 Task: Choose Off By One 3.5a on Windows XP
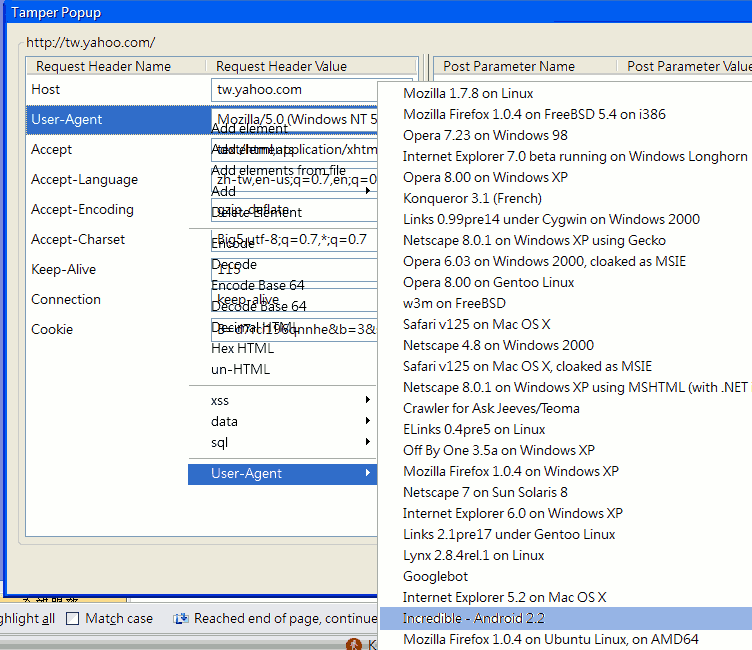pyautogui.click(x=499, y=450)
